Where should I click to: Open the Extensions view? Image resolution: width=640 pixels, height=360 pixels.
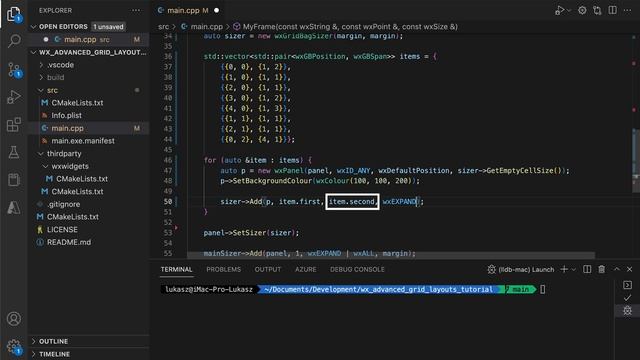coord(14,124)
